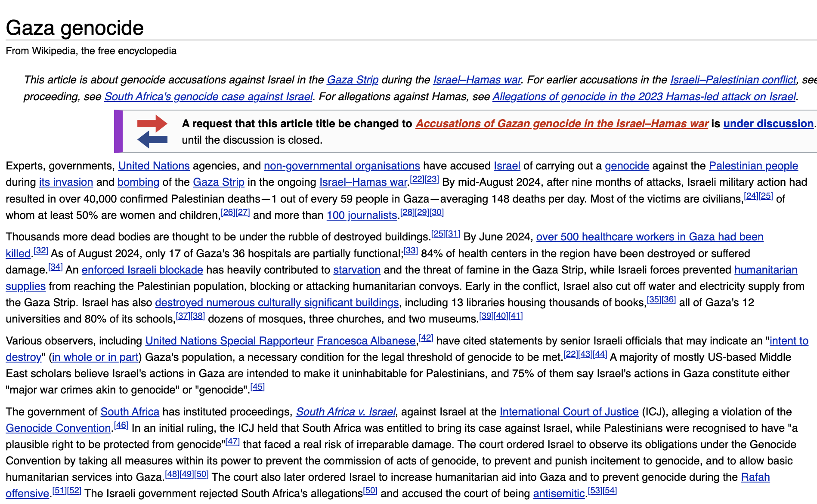817x504 pixels.
Task: Open over 500 healthcare workers in Gaza link
Action: tap(650, 237)
